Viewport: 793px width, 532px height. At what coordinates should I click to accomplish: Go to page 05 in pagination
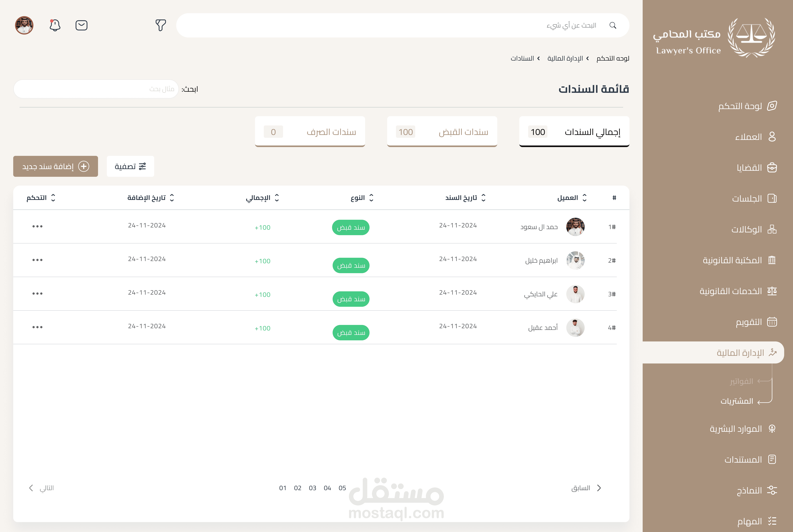pos(342,488)
